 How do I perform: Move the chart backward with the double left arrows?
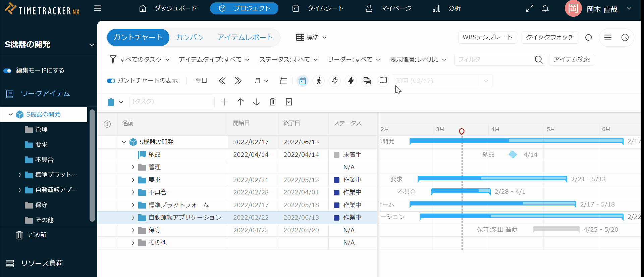click(222, 81)
